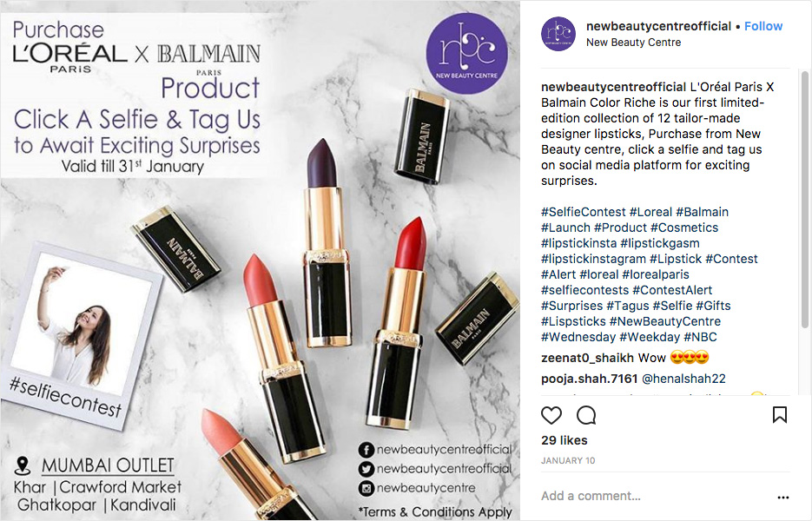Open the @henalshah22 mention
The width and height of the screenshot is (812, 521).
coord(683,379)
